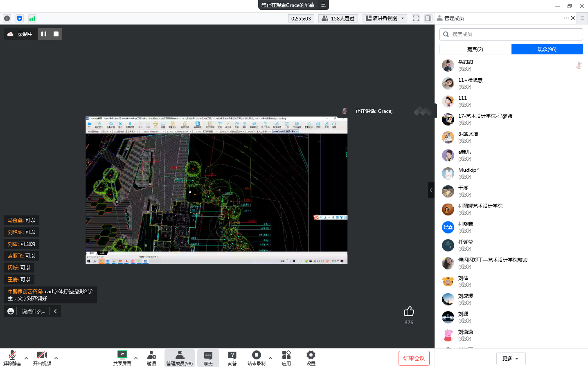Screen dimensions: 588x368
Task: Click the emoji smiley icon in chat
Action: [11, 311]
